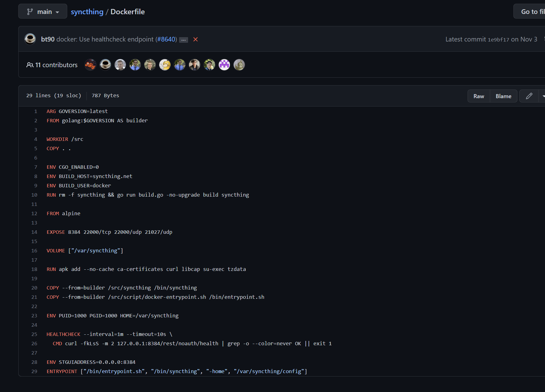Edit the Dockerfile with the pencil icon
The height and width of the screenshot is (392, 545).
pos(529,96)
